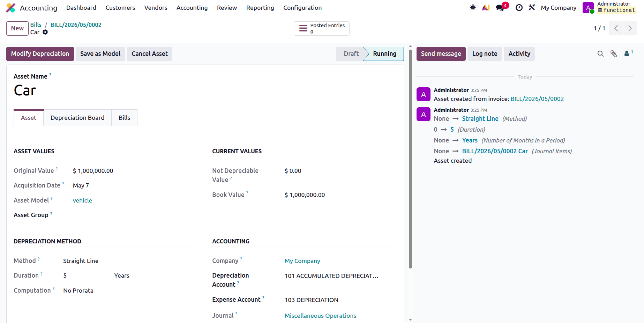Click the Computation value No Prorata

coord(78,291)
